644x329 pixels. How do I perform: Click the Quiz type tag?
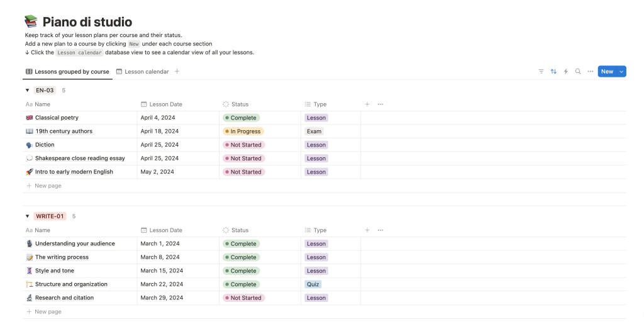(x=313, y=284)
